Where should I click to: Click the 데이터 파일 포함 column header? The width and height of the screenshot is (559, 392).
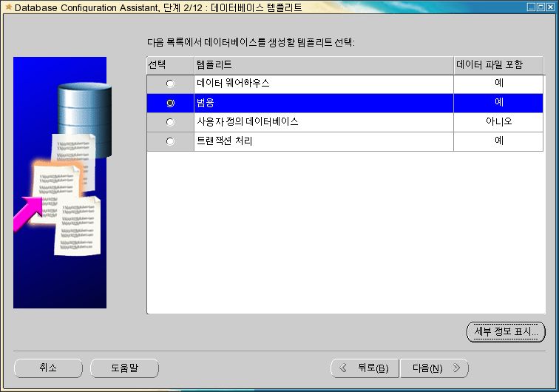pyautogui.click(x=498, y=65)
